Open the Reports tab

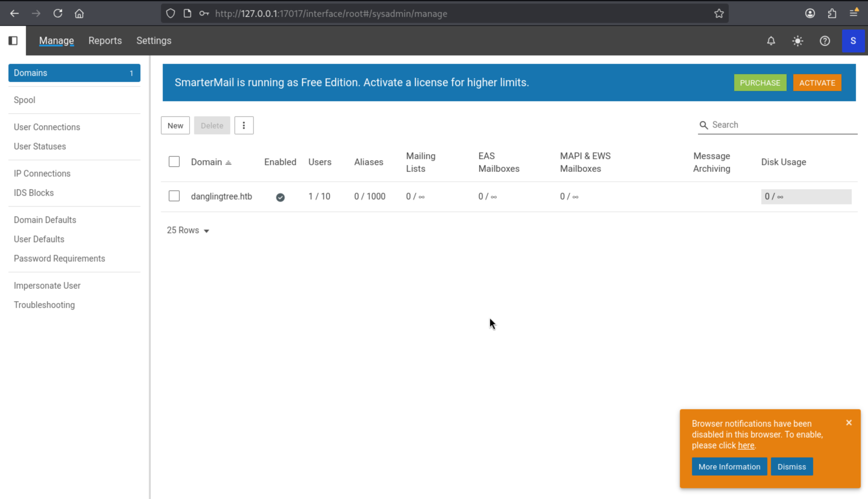[105, 40]
